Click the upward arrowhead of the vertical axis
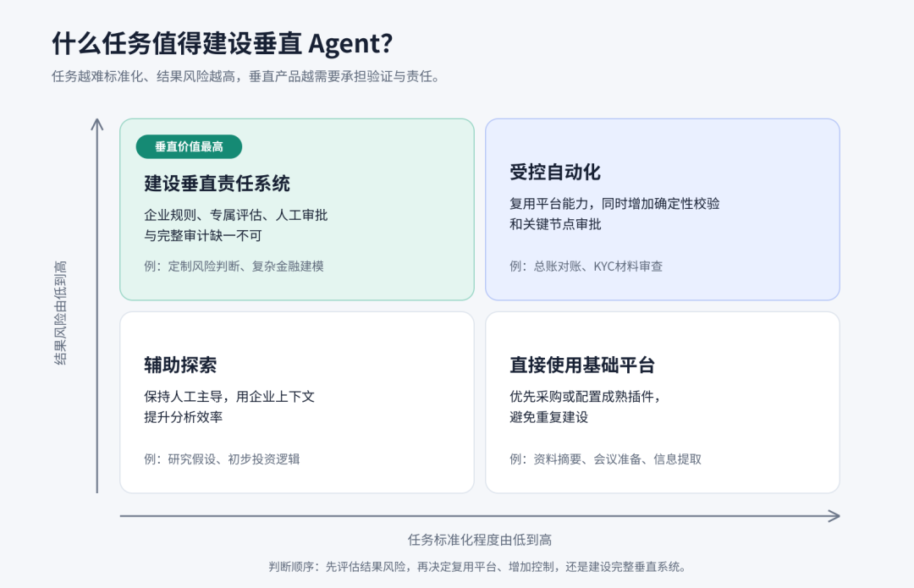 [97, 124]
